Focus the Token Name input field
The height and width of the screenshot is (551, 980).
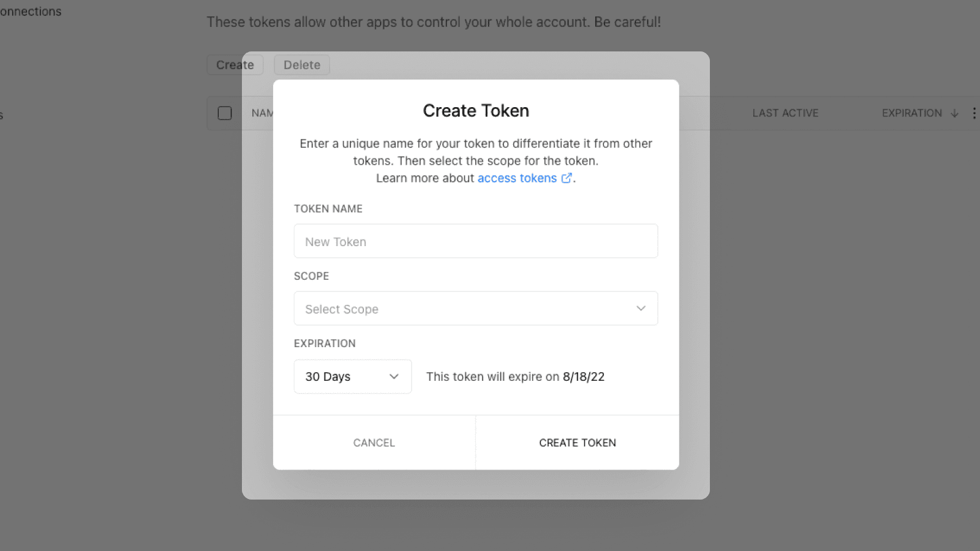pyautogui.click(x=475, y=241)
